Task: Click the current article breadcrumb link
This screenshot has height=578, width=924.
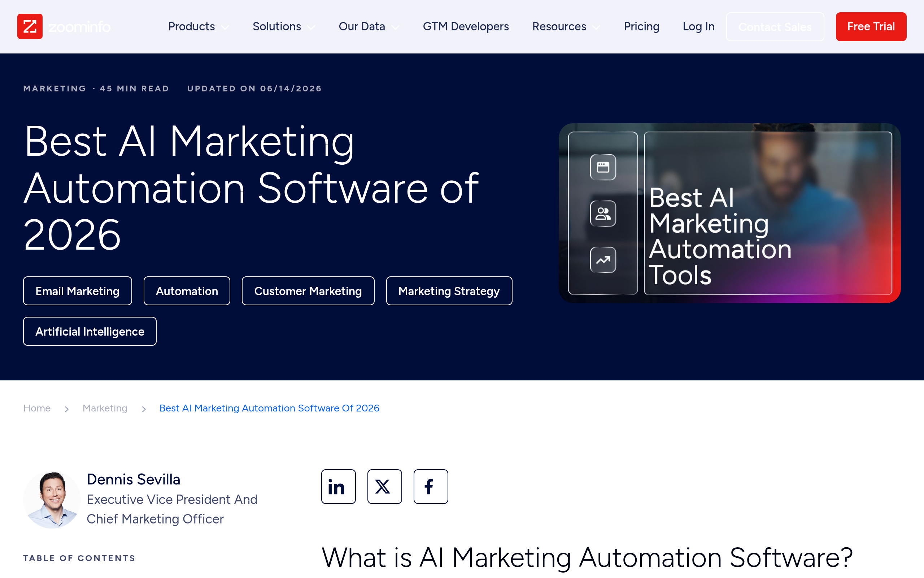Action: point(269,408)
